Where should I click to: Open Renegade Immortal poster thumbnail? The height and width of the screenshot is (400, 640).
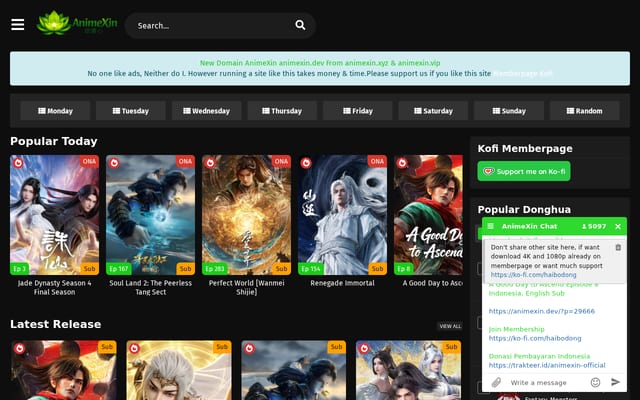click(x=342, y=215)
